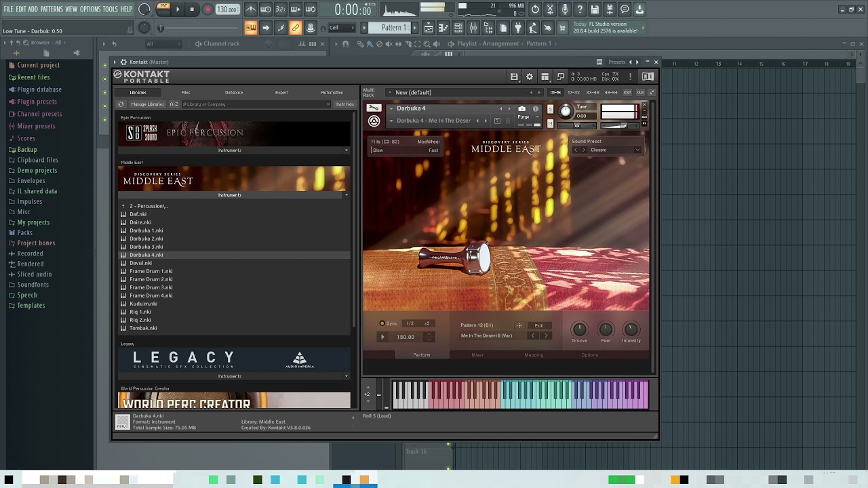868x488 pixels.
Task: Start playback with the transport play button
Action: click(178, 9)
